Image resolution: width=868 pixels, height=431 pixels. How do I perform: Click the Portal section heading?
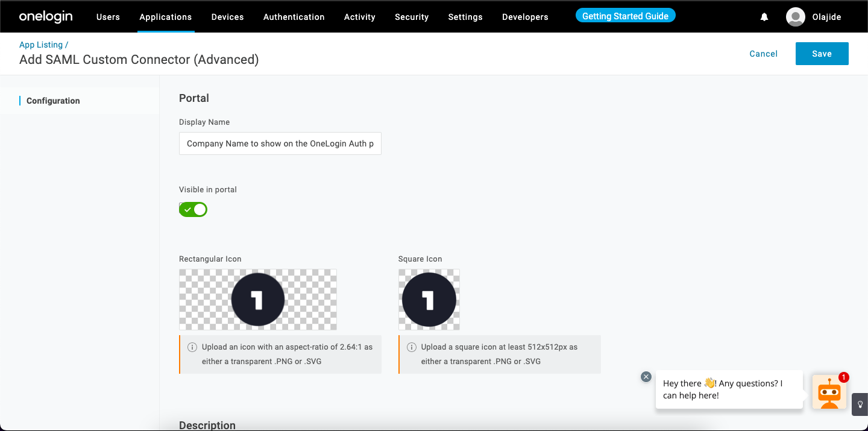click(x=194, y=98)
